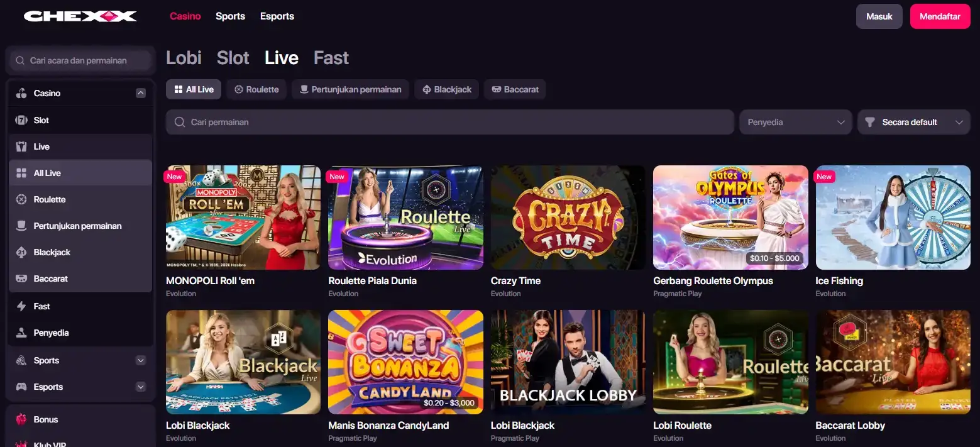Expand the Esports section chevron
Image resolution: width=980 pixels, height=447 pixels.
coord(141,387)
